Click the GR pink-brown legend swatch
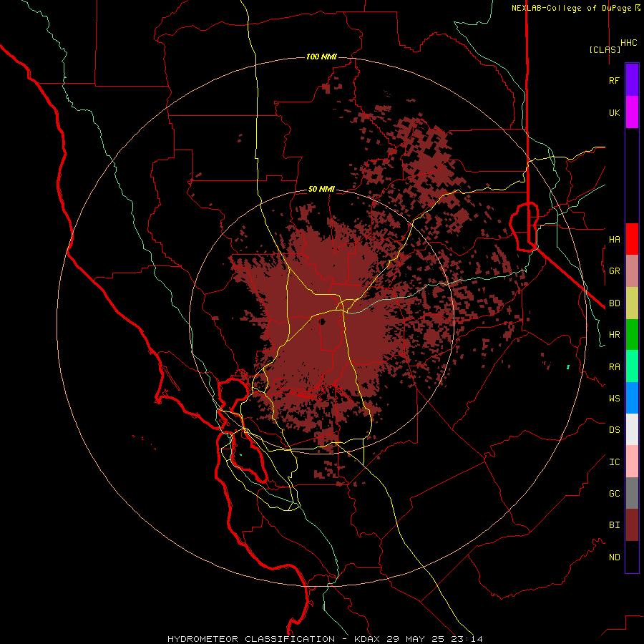 click(632, 271)
